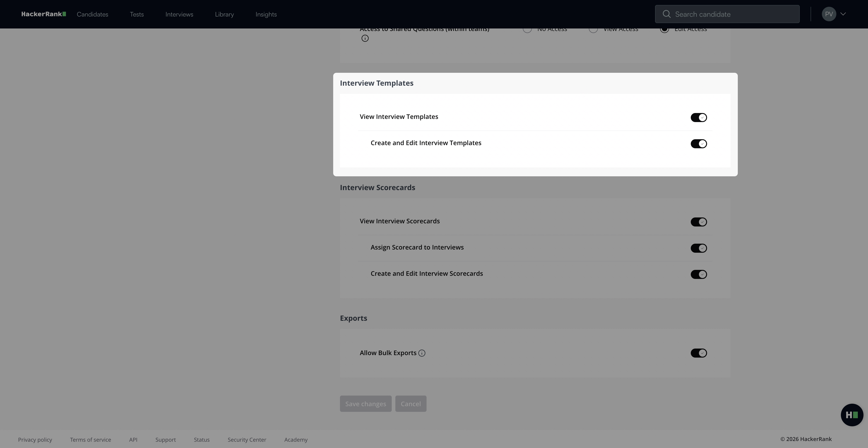Toggle off Assign Scorecard to Interviews
The width and height of the screenshot is (868, 448).
698,248
